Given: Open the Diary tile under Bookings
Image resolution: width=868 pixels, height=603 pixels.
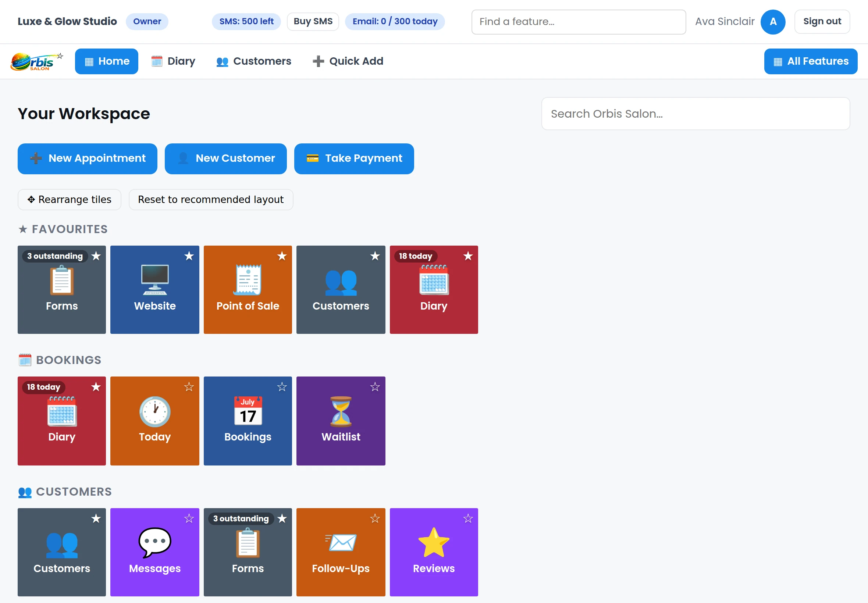Looking at the screenshot, I should tap(61, 421).
